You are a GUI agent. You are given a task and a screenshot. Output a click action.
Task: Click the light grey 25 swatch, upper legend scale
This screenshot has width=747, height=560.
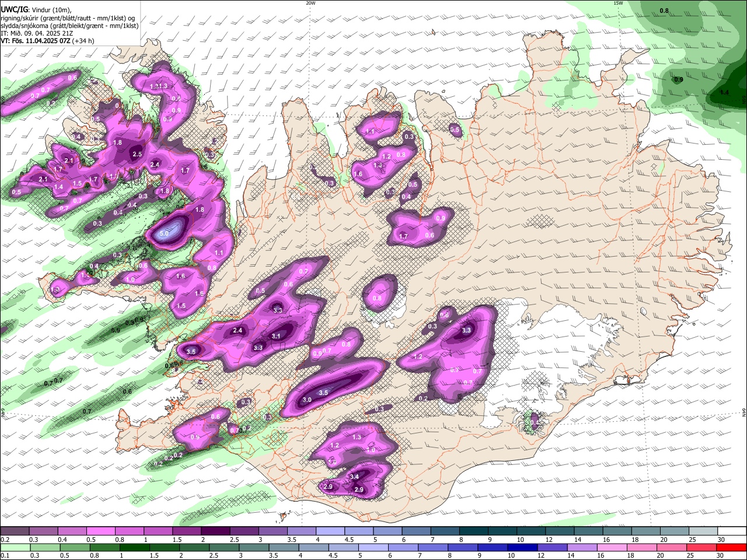coord(704,531)
